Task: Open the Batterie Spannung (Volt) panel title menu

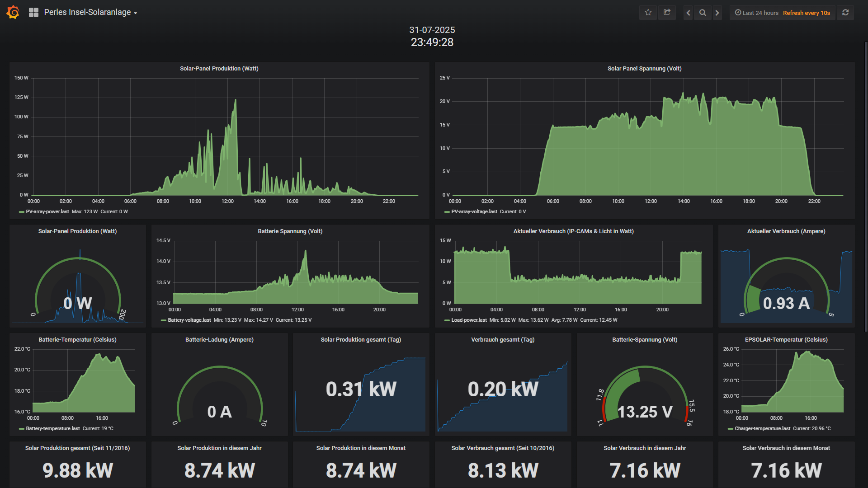Action: (290, 231)
